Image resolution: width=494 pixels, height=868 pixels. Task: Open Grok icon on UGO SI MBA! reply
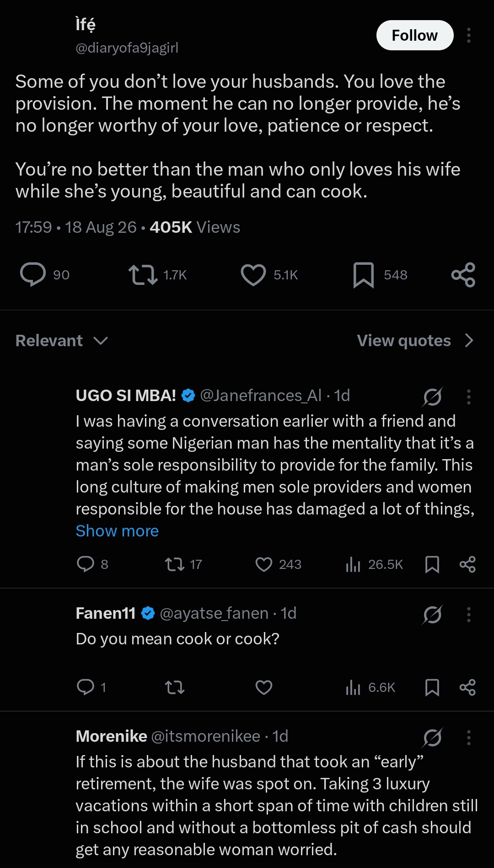(432, 396)
